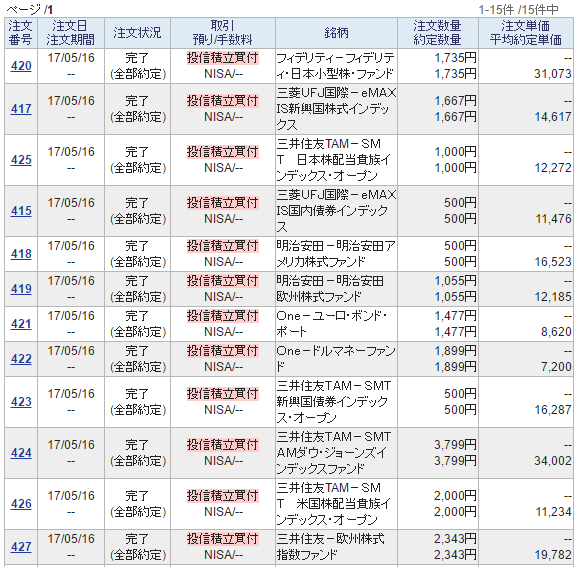Select fund name フィデリティ 日本小型株・ファンド

[x=335, y=66]
